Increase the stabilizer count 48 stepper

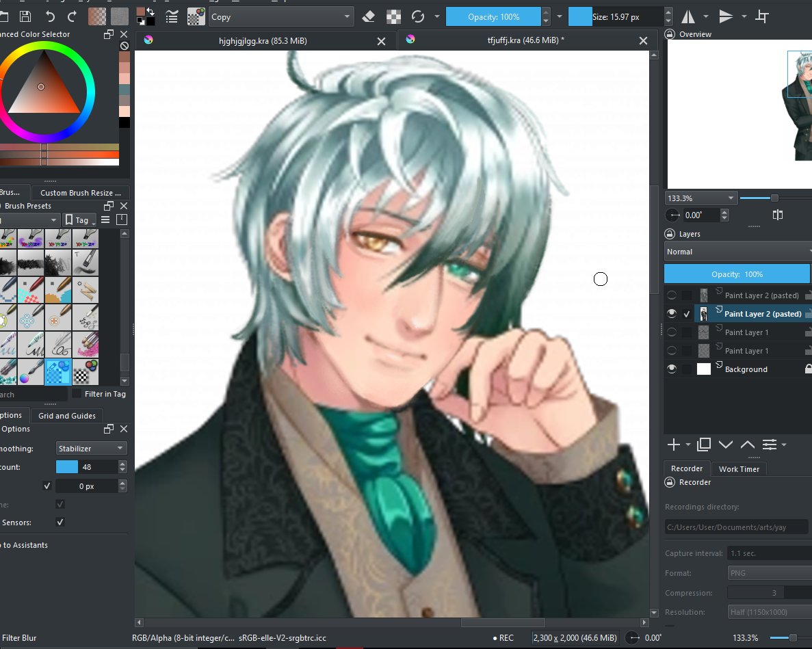pyautogui.click(x=122, y=464)
